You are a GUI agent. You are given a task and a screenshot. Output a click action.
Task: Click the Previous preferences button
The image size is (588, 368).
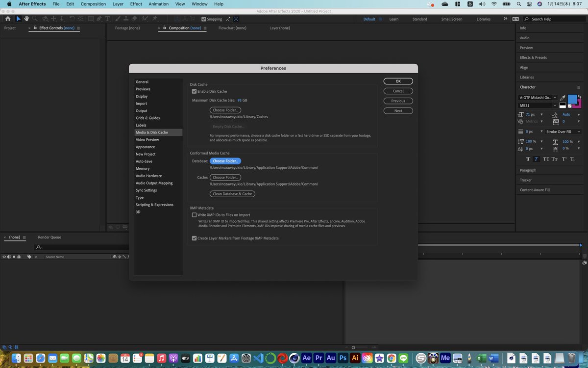398,101
